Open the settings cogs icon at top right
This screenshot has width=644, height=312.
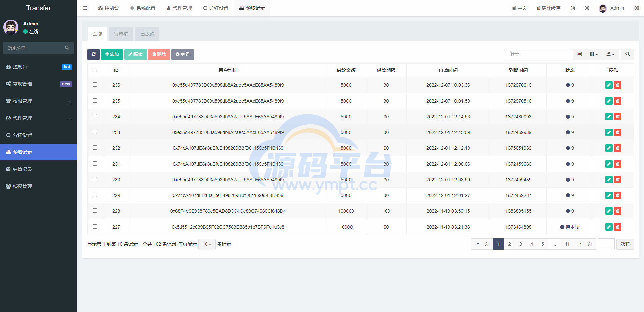[636, 8]
